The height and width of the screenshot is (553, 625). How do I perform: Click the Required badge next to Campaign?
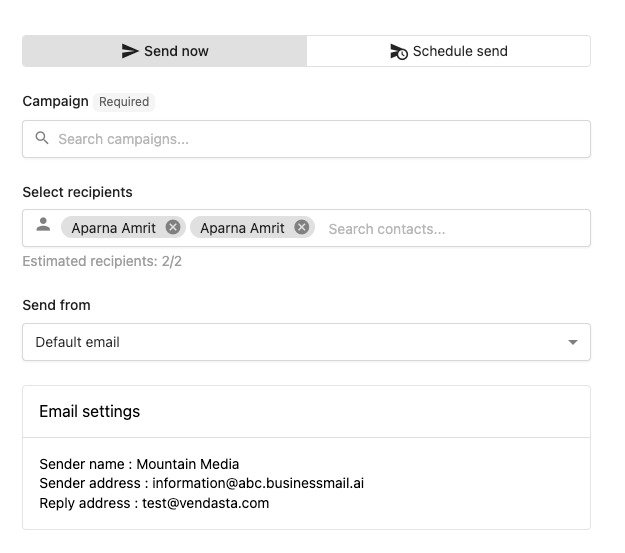124,102
